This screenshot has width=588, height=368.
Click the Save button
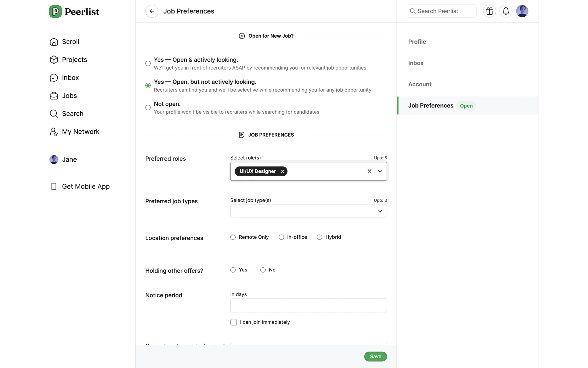tap(375, 356)
